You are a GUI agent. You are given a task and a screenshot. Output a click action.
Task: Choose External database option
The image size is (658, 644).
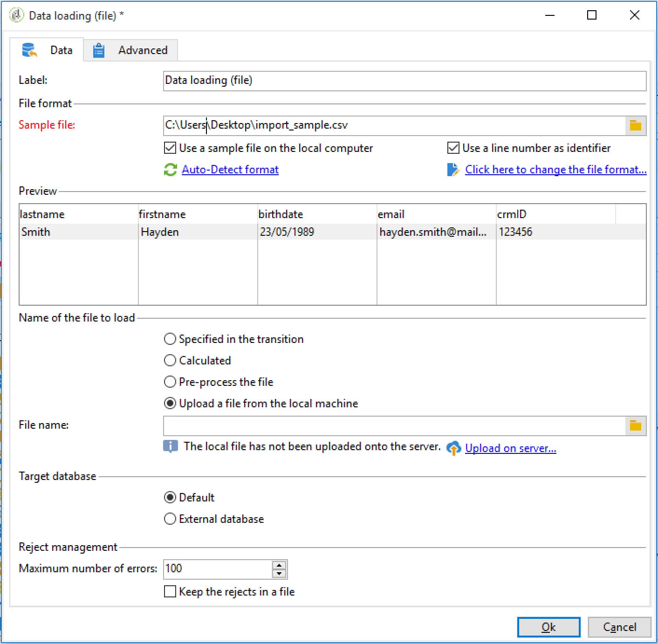(x=170, y=519)
